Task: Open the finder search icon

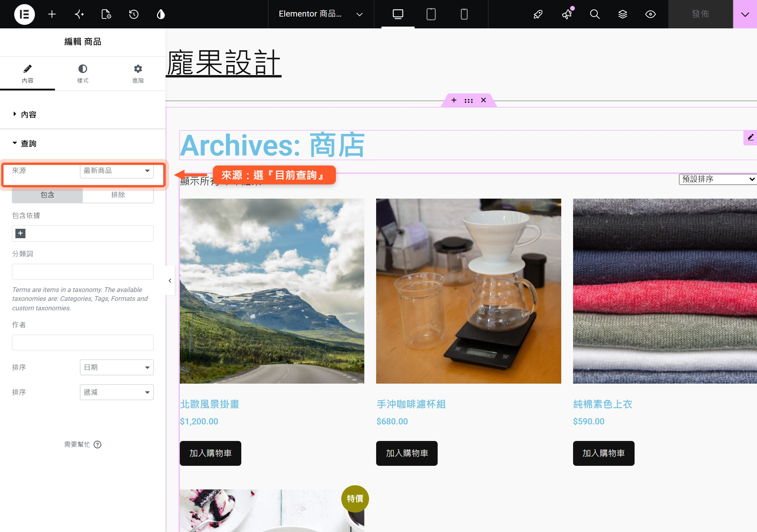Action: click(594, 14)
